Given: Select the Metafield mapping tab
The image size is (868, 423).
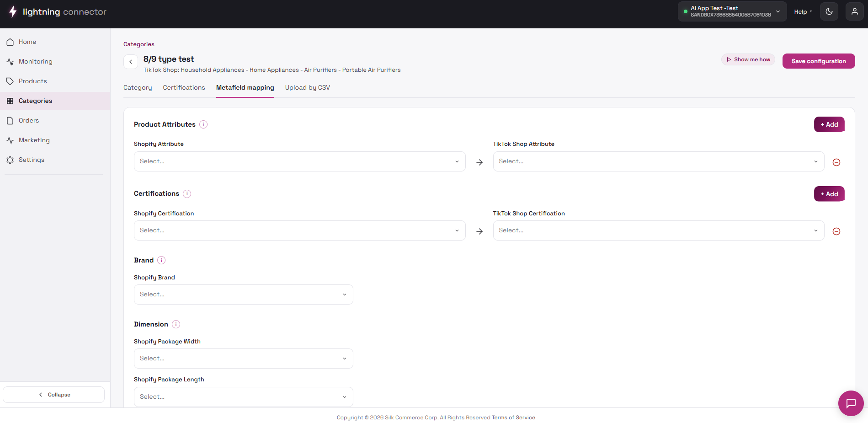Looking at the screenshot, I should pyautogui.click(x=245, y=88).
